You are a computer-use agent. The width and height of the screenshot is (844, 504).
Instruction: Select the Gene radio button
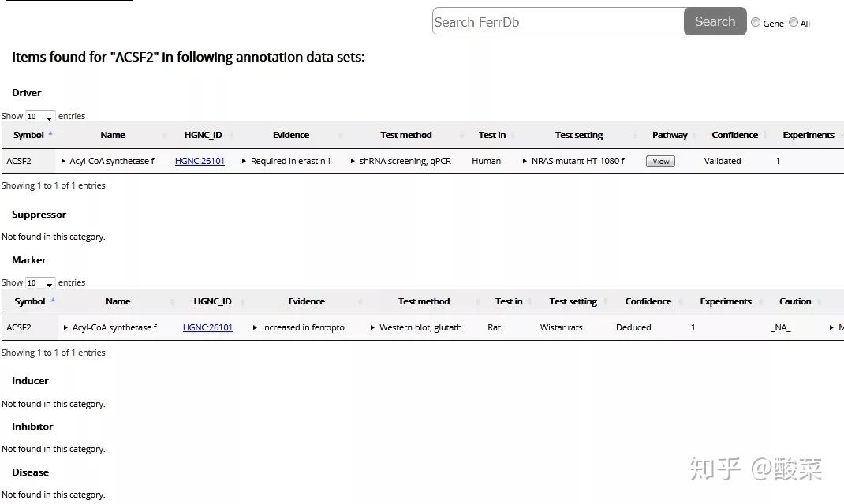click(756, 23)
